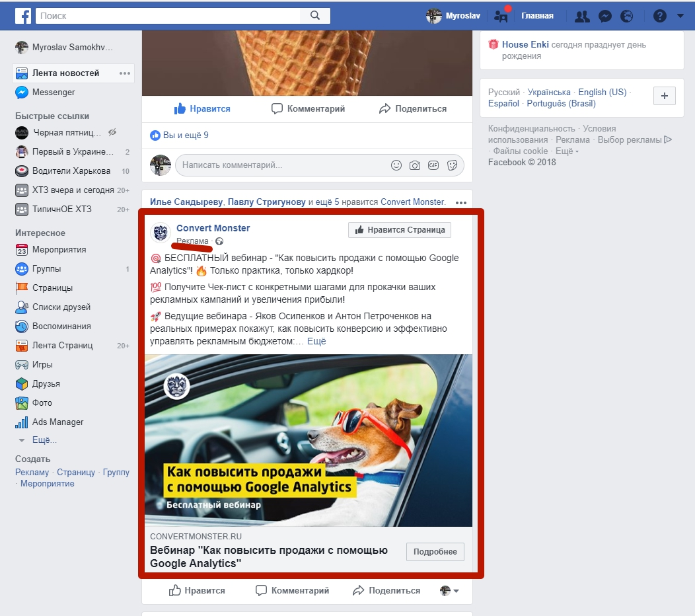Open Мероприятия calendar icon
The image size is (695, 616).
[x=22, y=250]
